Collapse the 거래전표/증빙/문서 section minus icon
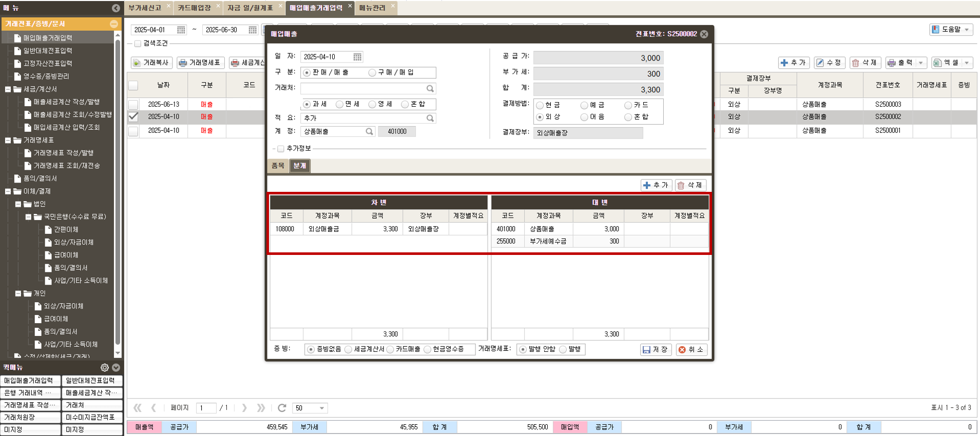 click(114, 24)
